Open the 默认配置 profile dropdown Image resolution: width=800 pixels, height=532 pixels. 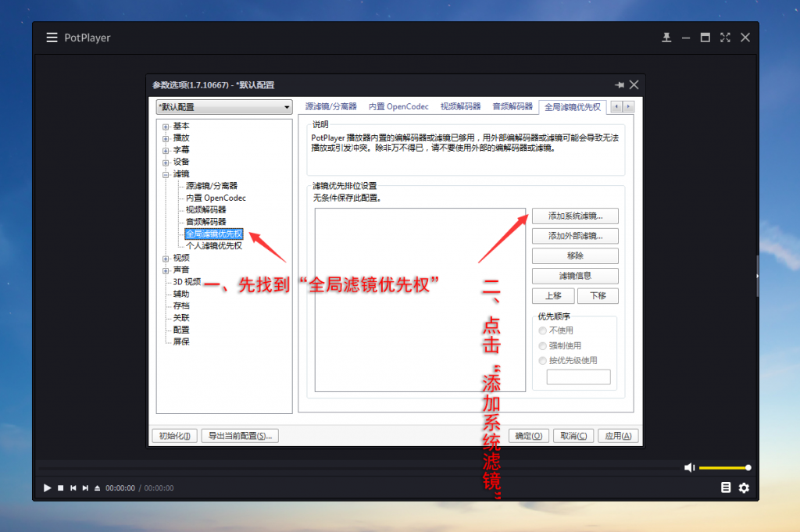[x=224, y=107]
